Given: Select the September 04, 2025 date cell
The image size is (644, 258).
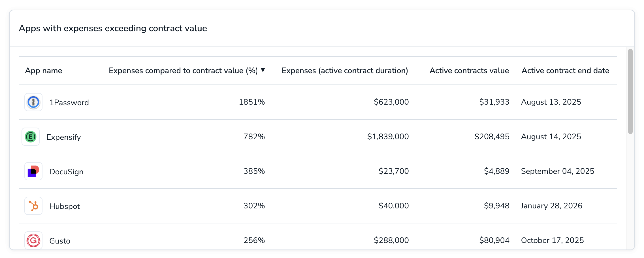Looking at the screenshot, I should (x=558, y=171).
